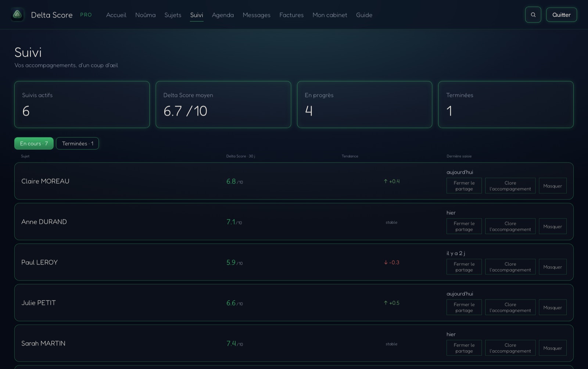Image resolution: width=588 pixels, height=369 pixels.
Task: Click the Suivis actifs card
Action: (x=82, y=105)
